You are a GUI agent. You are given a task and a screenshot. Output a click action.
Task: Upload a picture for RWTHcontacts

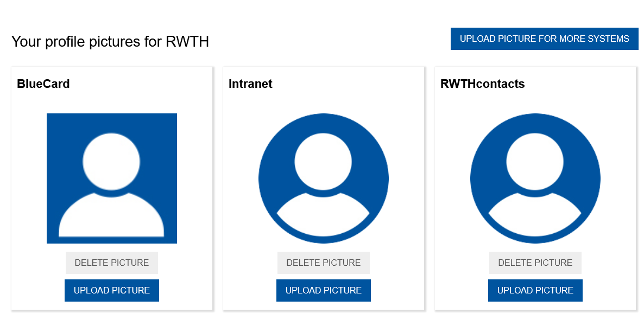coord(535,290)
